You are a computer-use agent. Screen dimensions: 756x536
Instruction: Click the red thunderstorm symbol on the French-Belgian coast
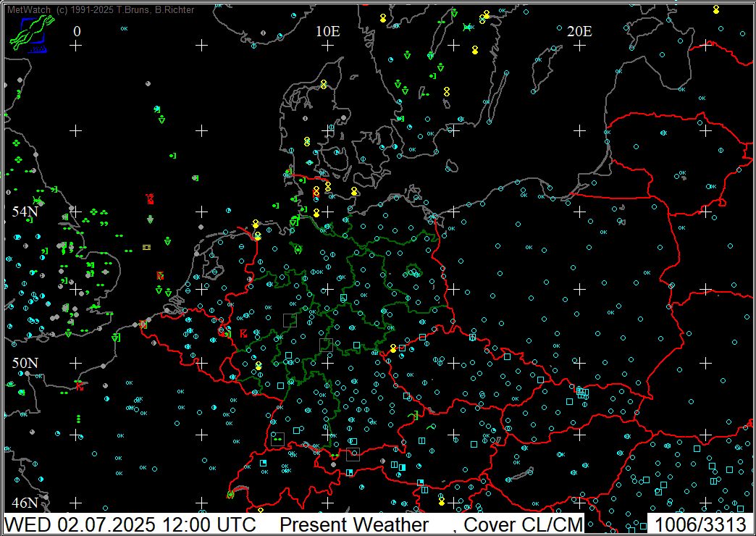(x=143, y=324)
